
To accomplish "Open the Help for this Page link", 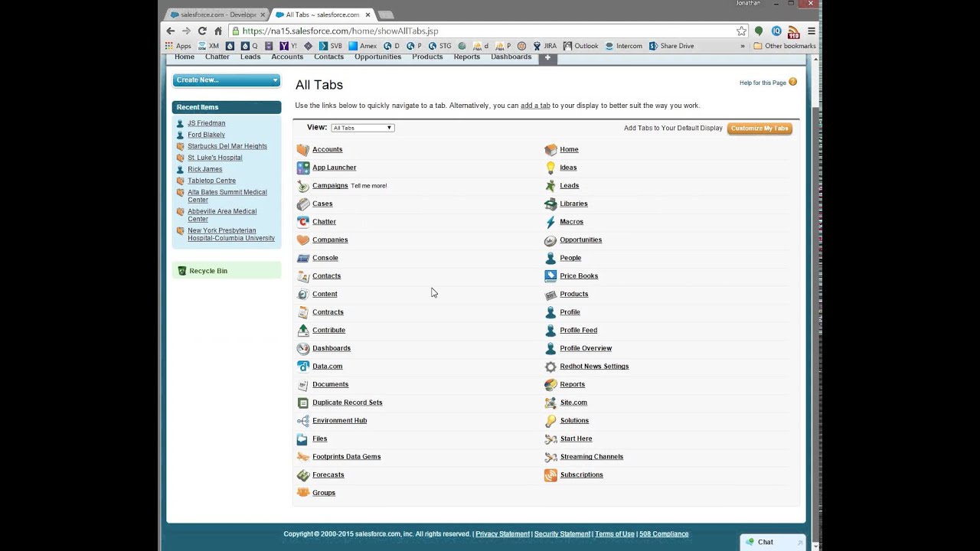I will coord(763,83).
